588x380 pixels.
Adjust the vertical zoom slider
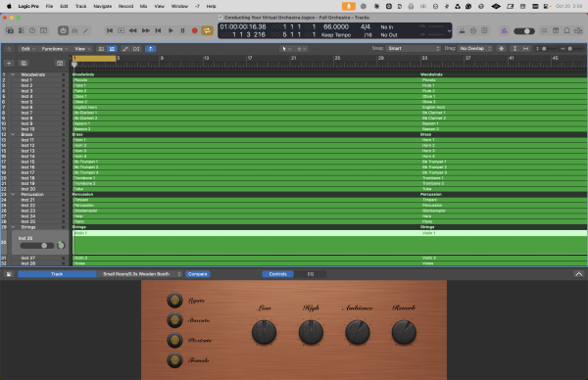(547, 49)
